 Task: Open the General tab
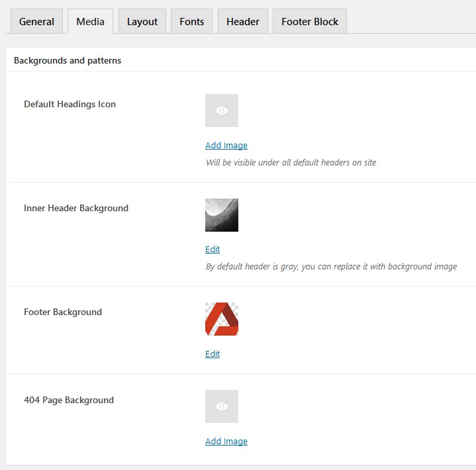click(36, 21)
